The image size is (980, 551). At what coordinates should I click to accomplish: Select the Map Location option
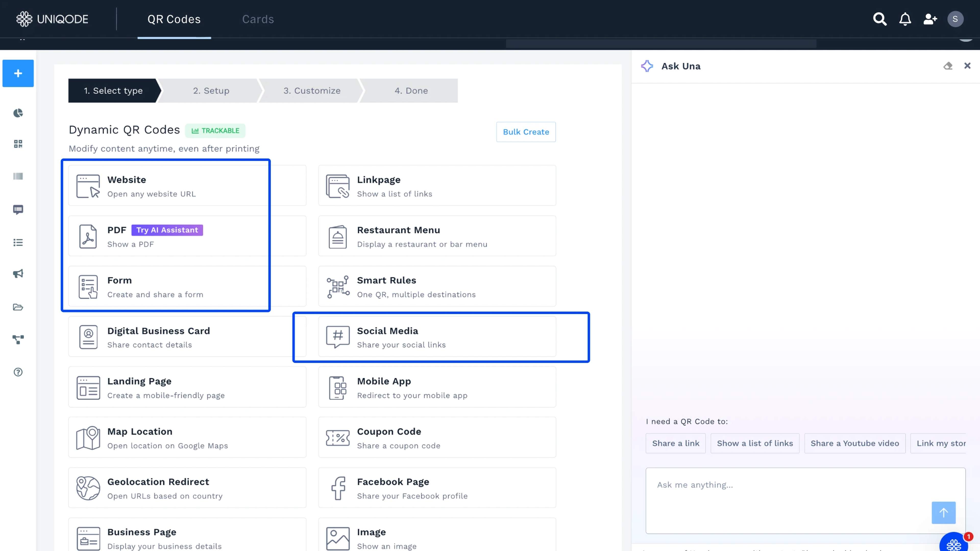[187, 437]
